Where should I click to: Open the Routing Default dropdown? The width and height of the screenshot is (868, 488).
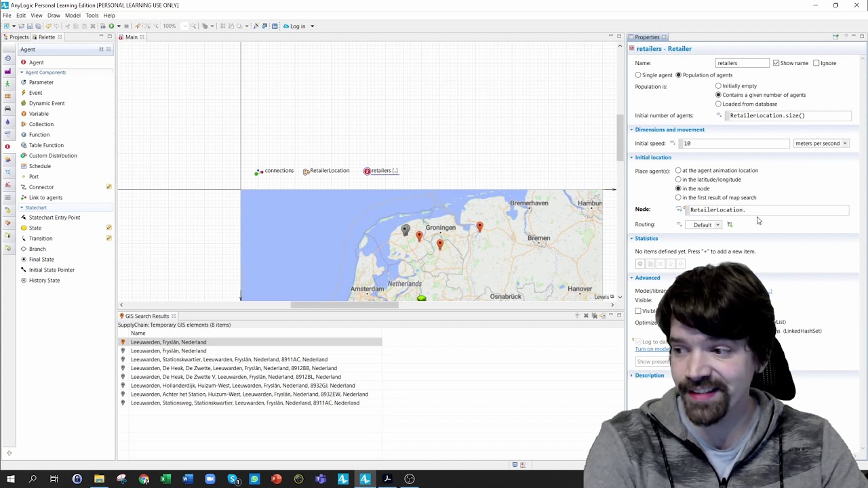pos(705,225)
